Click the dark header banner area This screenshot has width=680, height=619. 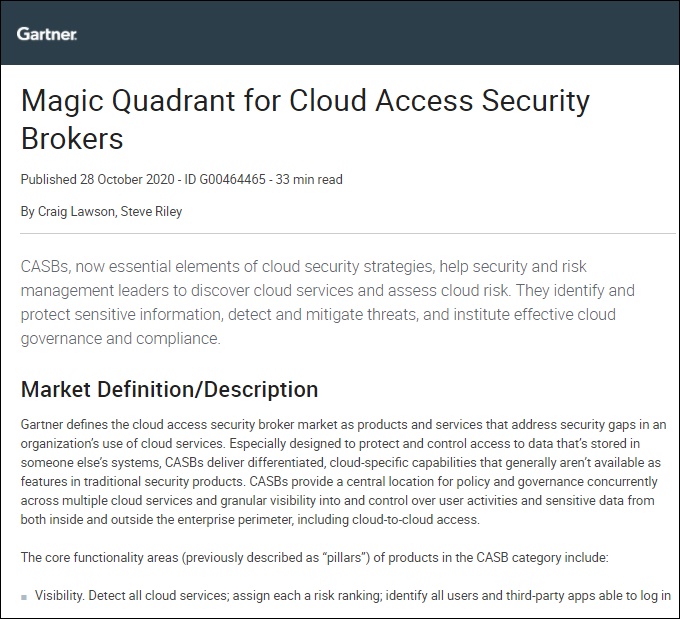click(340, 33)
